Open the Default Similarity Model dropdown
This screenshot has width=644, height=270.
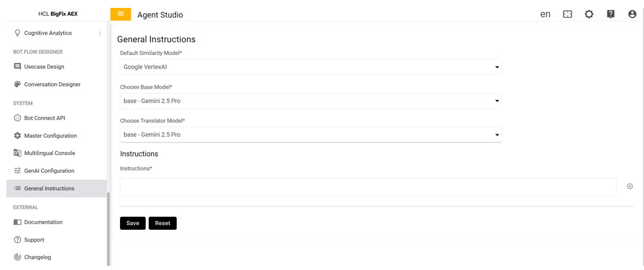tap(310, 67)
